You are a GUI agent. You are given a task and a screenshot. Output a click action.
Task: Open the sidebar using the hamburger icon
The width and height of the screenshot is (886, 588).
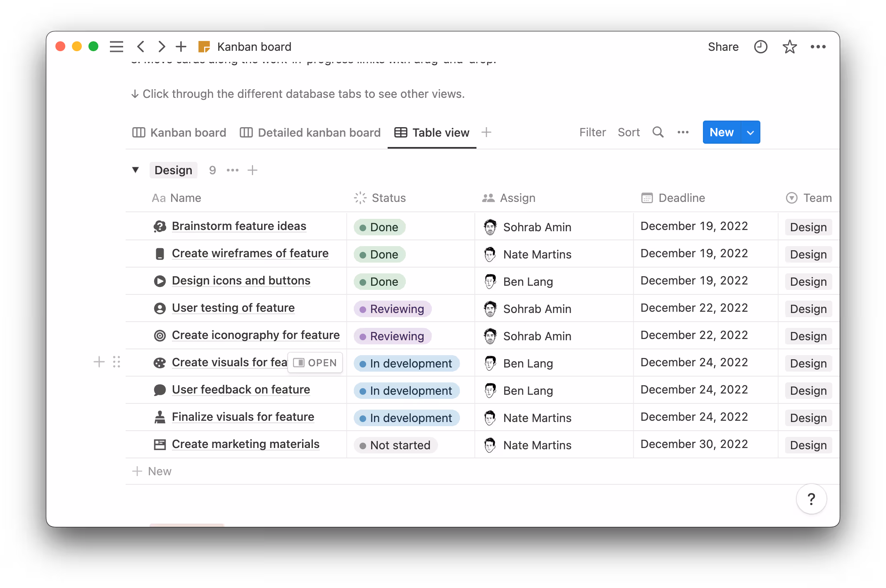click(116, 47)
